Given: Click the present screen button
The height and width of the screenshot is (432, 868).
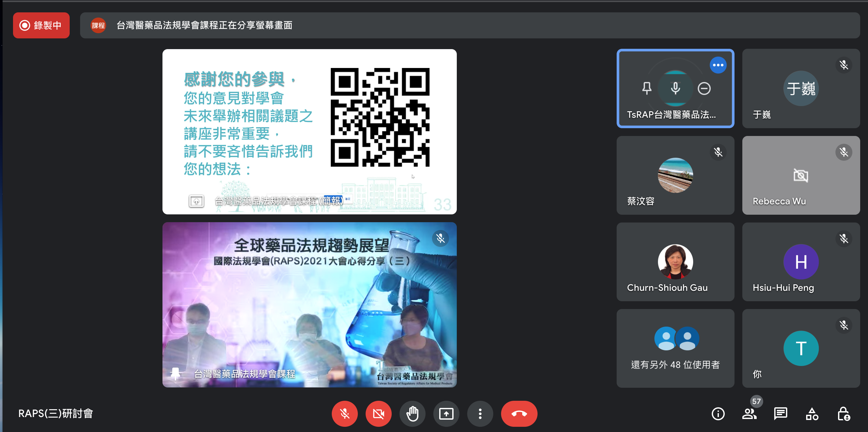Looking at the screenshot, I should pos(446,413).
